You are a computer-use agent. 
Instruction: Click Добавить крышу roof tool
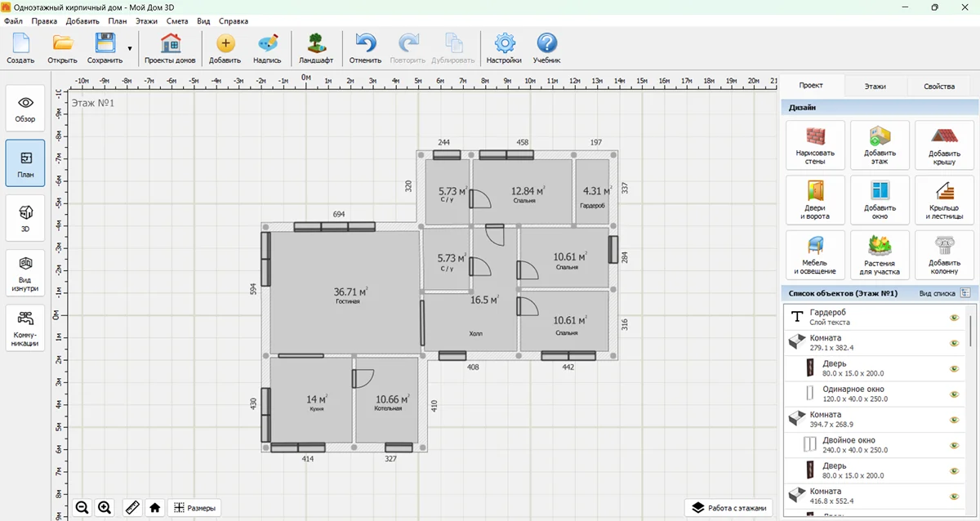tap(944, 145)
